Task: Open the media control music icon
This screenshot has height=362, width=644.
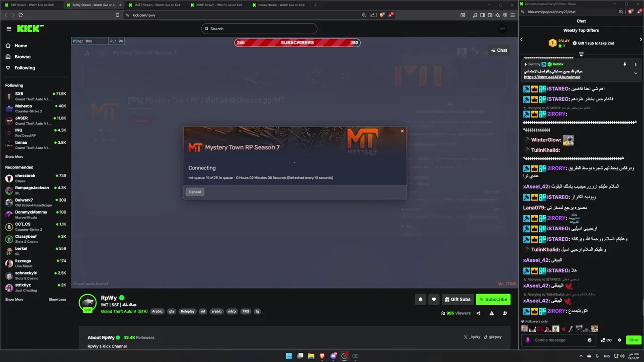Action: pyautogui.click(x=475, y=15)
